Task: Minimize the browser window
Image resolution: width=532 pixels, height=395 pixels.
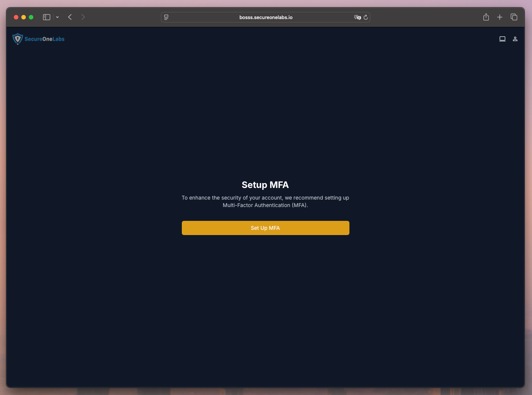Action: (x=24, y=17)
